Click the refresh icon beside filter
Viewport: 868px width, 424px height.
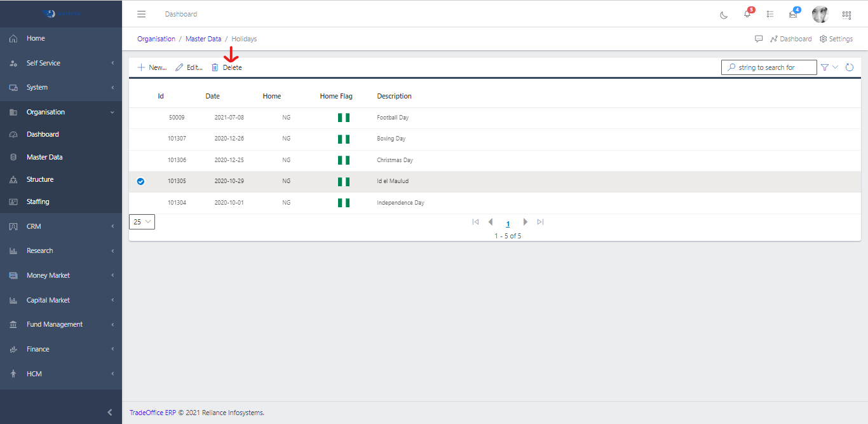[x=849, y=67]
